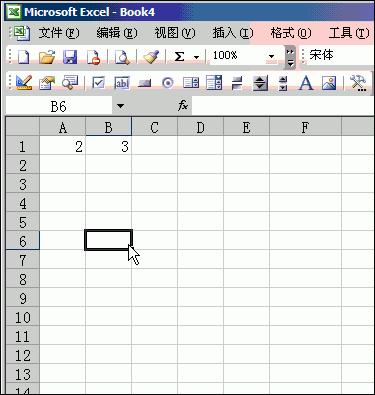Select column D header
The width and height of the screenshot is (375, 395).
tap(200, 127)
